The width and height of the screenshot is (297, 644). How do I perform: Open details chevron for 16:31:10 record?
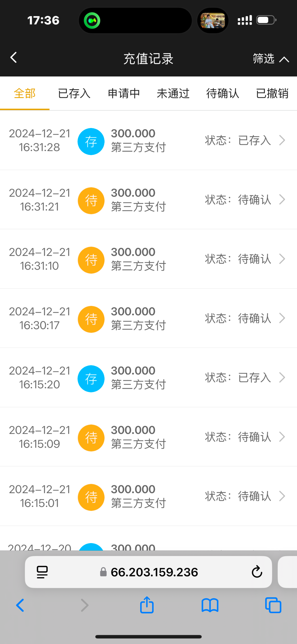click(x=282, y=259)
